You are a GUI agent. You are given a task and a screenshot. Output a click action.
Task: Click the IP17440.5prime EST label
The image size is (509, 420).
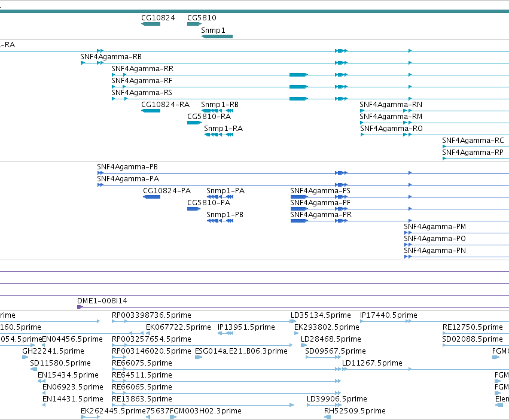(389, 315)
